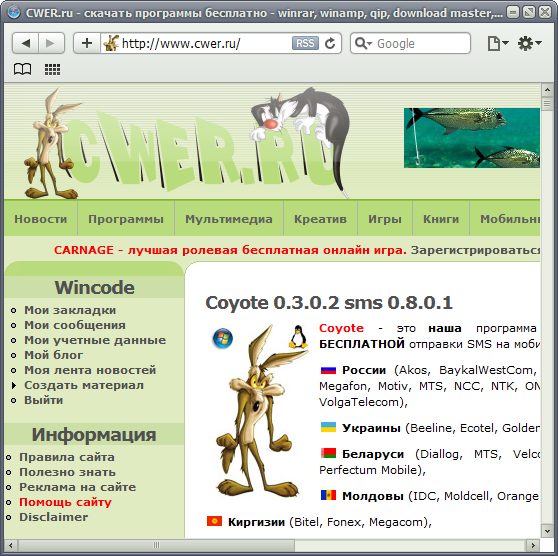Expand the Создать материал sidebar item
This screenshot has height=556, width=558.
(x=84, y=385)
